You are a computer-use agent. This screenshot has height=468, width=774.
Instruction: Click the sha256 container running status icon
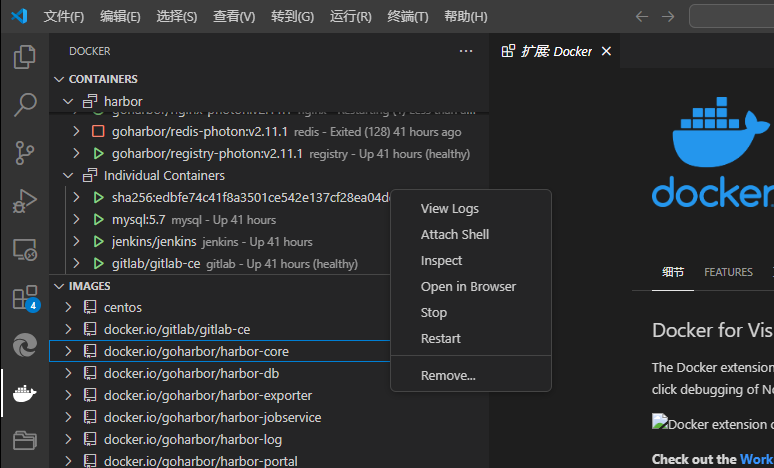(x=98, y=197)
